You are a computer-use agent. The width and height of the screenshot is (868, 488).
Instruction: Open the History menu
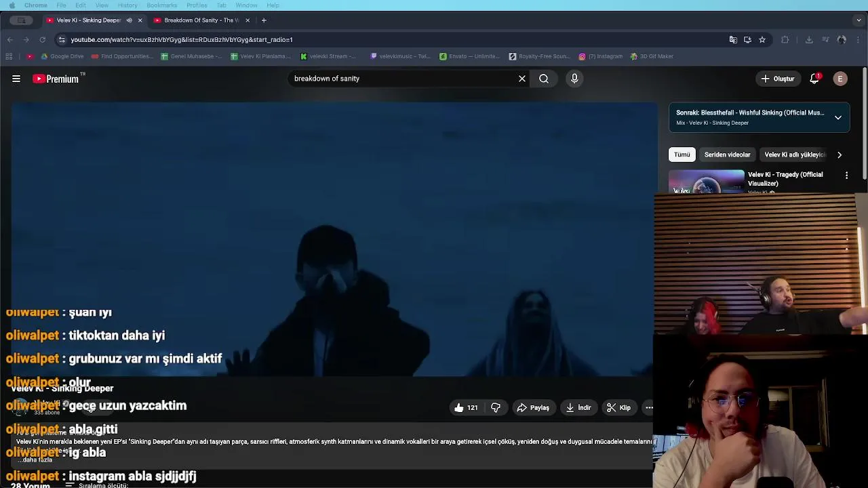(x=127, y=5)
